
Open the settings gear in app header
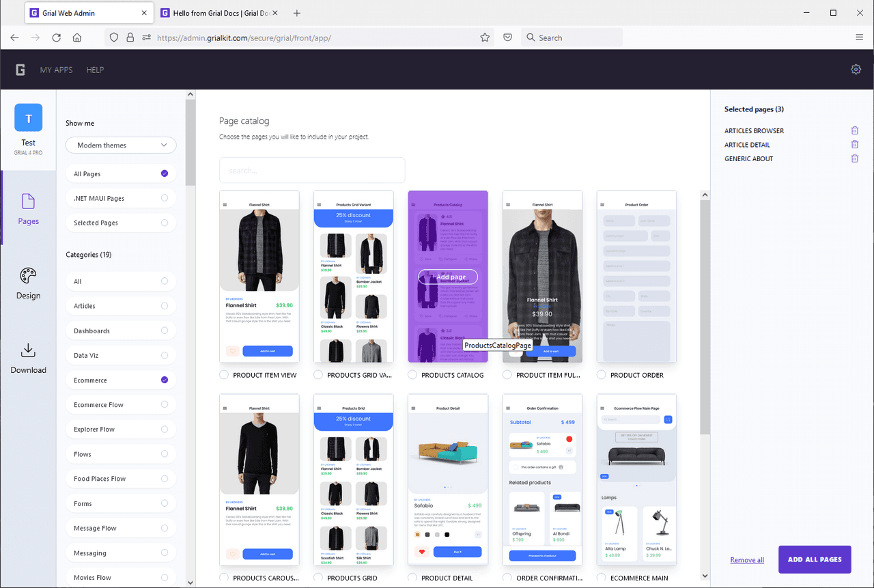(x=856, y=70)
